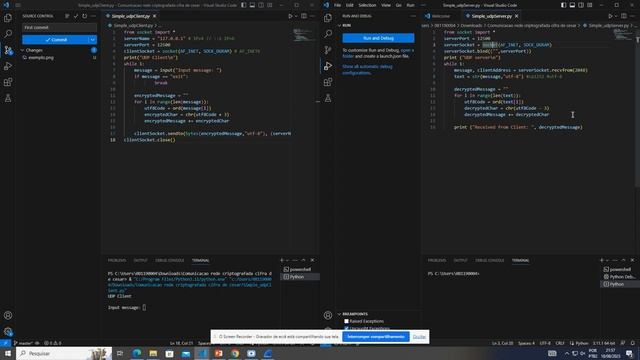Select Source Control icon in left window activity bar
Viewport: 640px width, 360px height.
click(x=8, y=50)
